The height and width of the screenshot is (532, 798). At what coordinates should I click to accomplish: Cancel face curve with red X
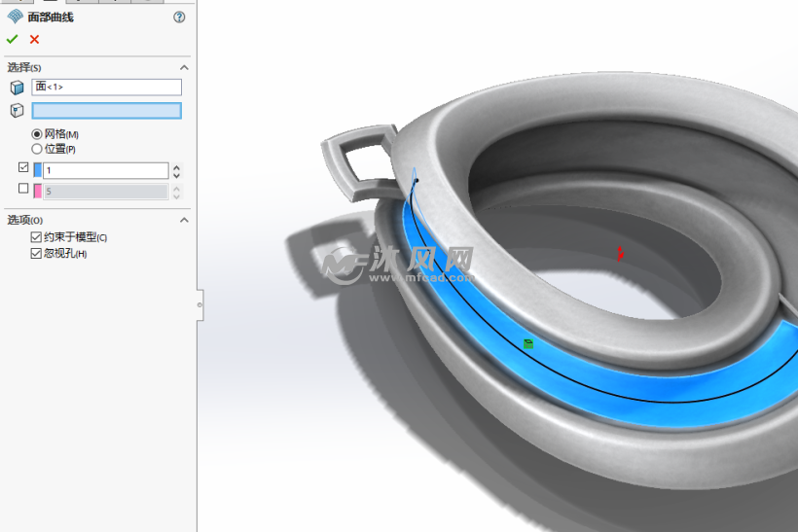coord(35,39)
